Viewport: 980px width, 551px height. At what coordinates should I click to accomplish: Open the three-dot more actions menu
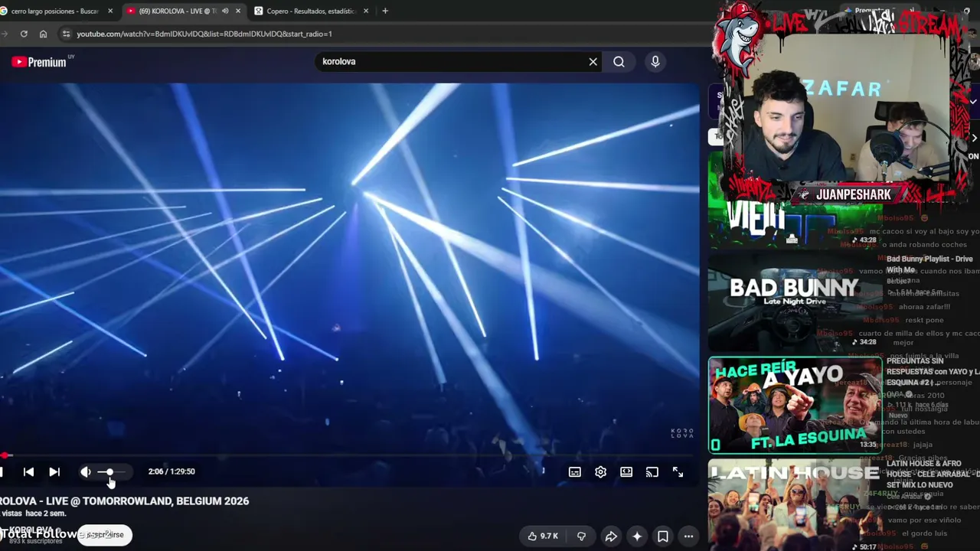tap(689, 536)
